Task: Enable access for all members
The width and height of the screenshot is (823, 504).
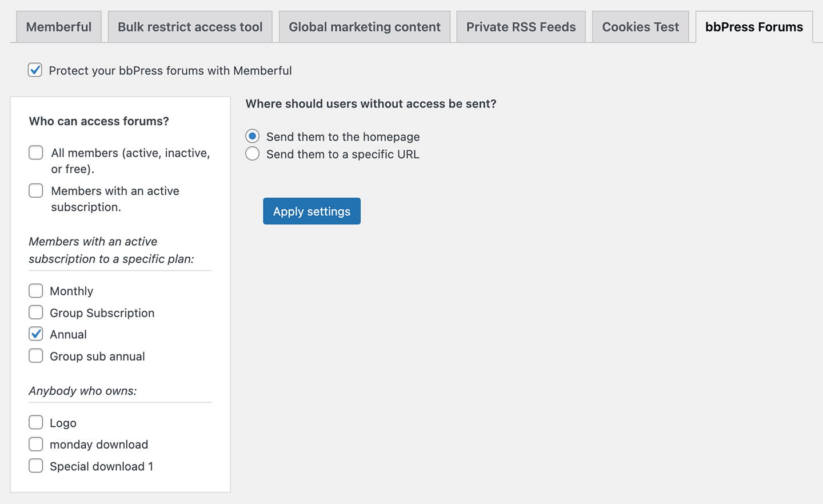Action: pyautogui.click(x=35, y=153)
